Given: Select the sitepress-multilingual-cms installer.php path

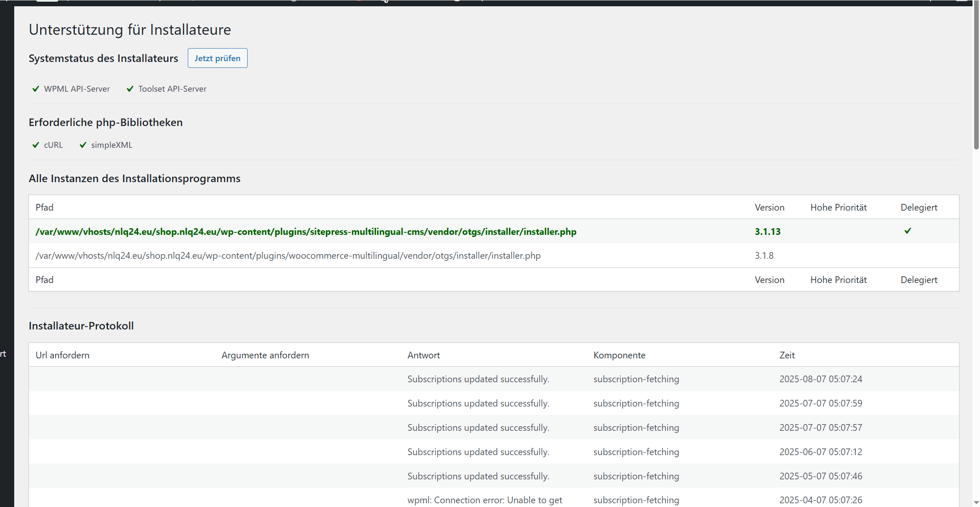Looking at the screenshot, I should click(x=306, y=232).
